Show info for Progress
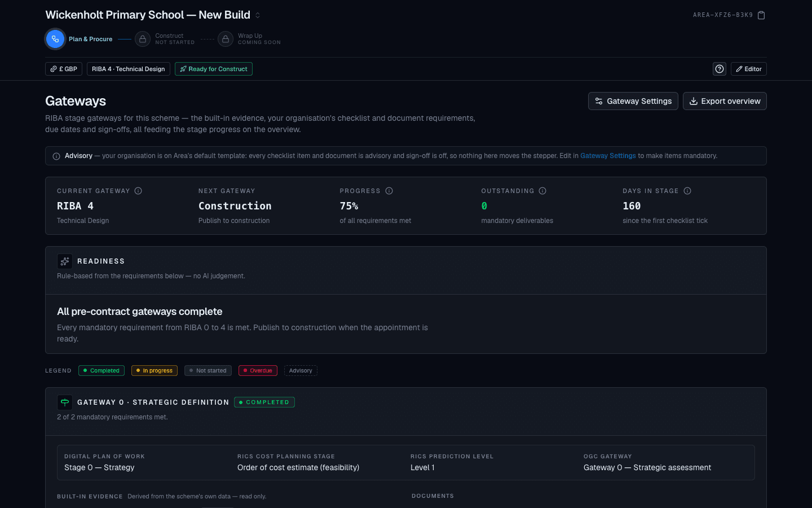 389,191
